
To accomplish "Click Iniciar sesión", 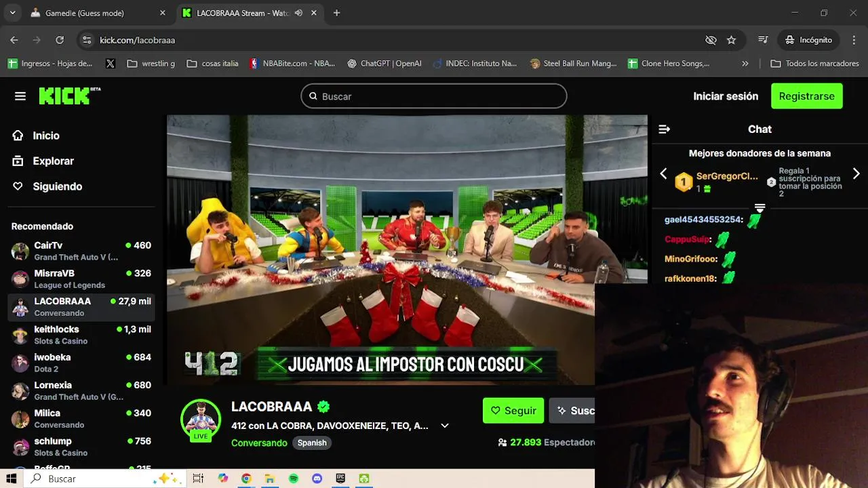I will [726, 96].
